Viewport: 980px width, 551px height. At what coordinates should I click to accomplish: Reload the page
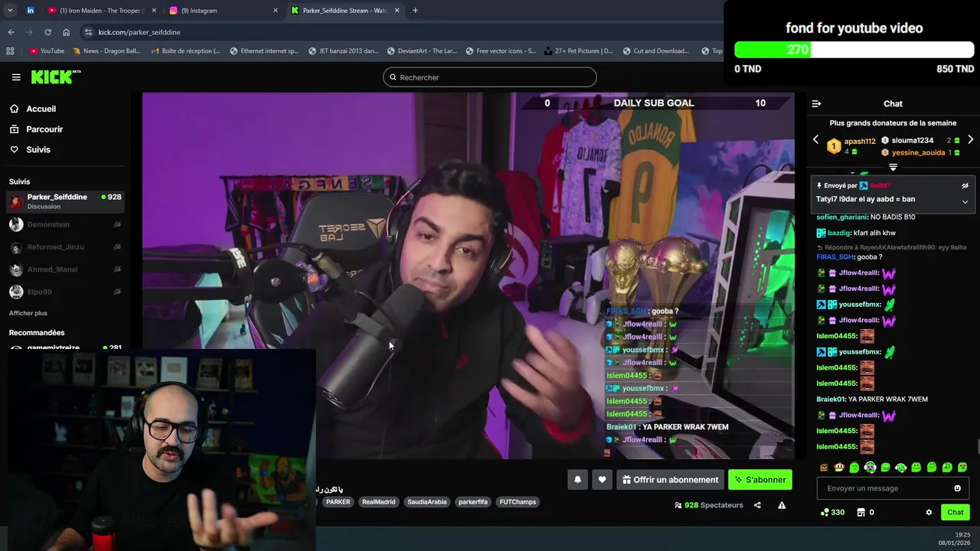47,32
